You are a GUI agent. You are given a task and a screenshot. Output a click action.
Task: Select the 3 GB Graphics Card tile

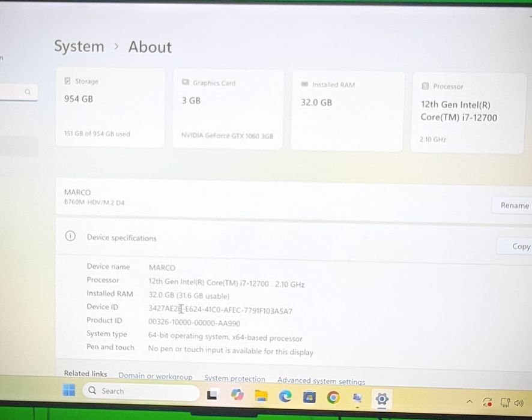tap(228, 109)
